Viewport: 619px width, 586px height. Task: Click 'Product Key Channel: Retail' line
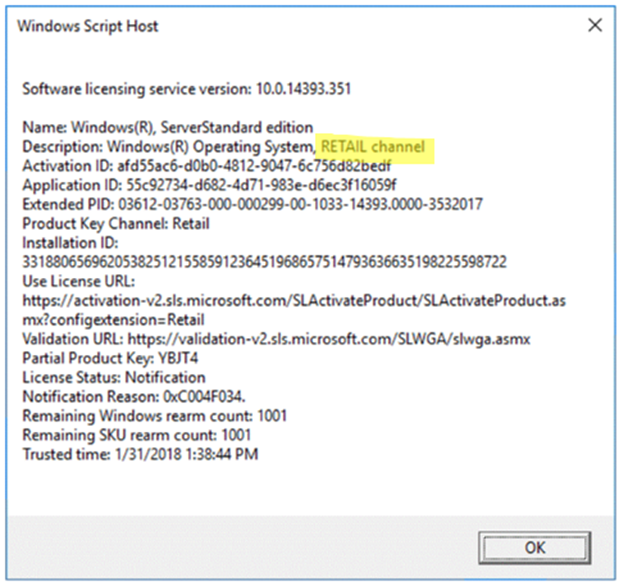[x=116, y=224]
